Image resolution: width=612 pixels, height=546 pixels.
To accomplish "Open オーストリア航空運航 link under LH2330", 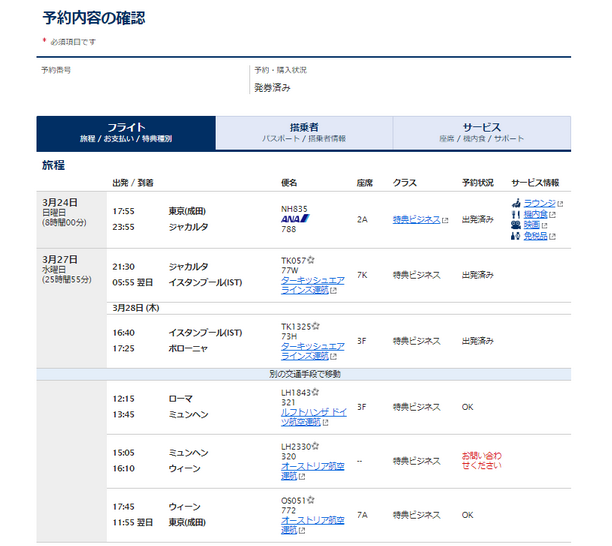I will point(313,471).
